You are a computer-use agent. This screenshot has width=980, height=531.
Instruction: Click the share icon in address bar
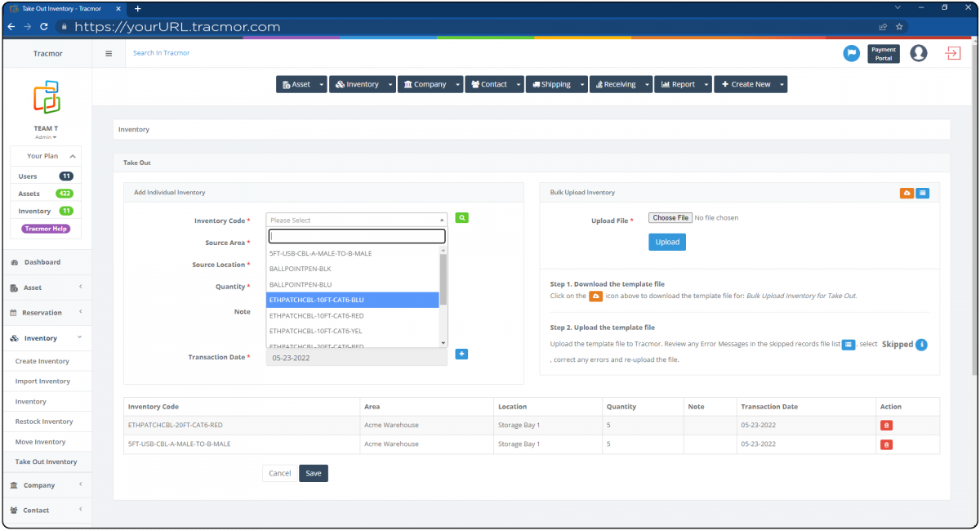point(883,26)
